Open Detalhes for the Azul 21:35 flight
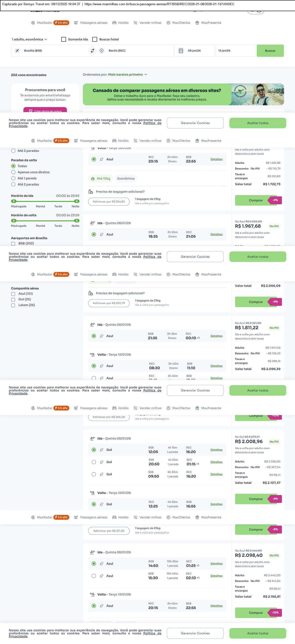295x644 pixels. coord(216,336)
